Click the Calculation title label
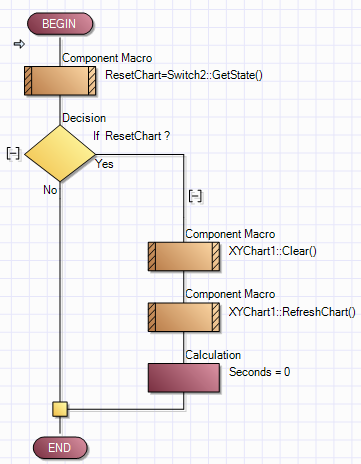Image resolution: width=361 pixels, height=464 pixels. [x=213, y=355]
